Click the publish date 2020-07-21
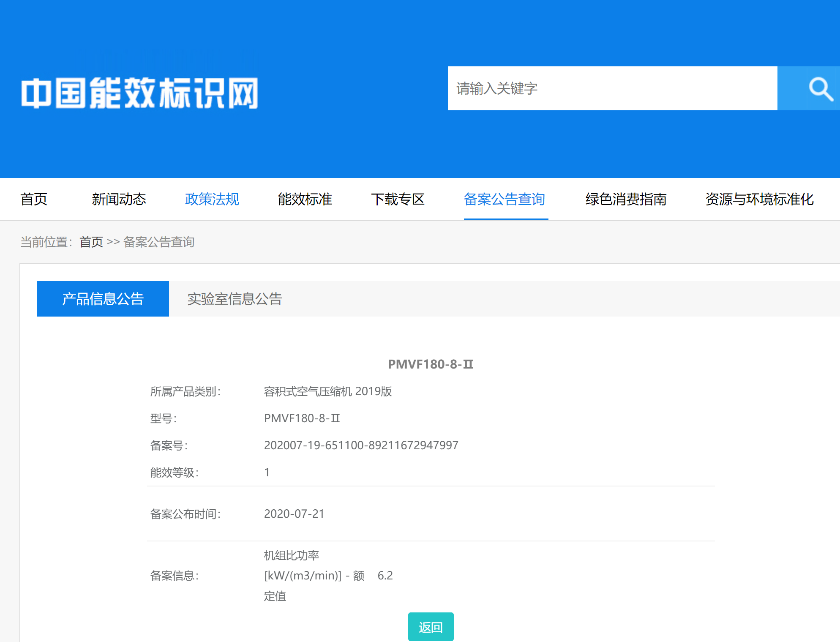This screenshot has height=642, width=840. coord(294,514)
